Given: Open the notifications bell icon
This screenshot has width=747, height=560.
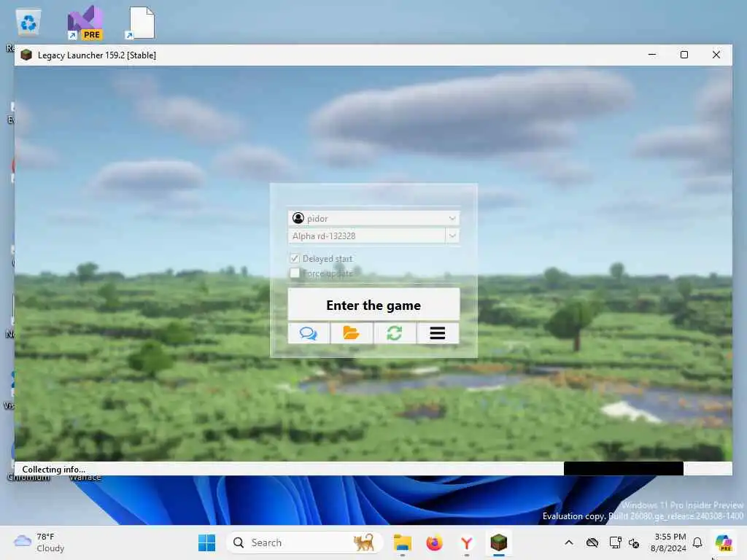Looking at the screenshot, I should pos(697,542).
